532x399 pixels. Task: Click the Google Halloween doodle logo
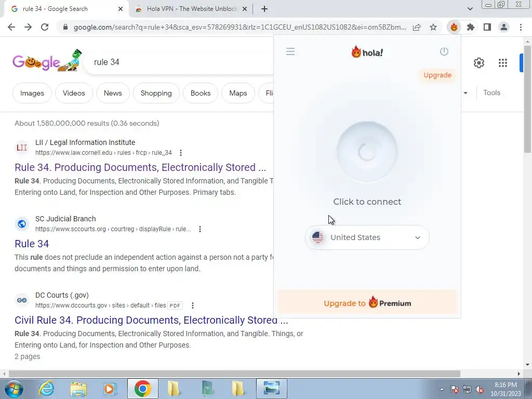47,60
